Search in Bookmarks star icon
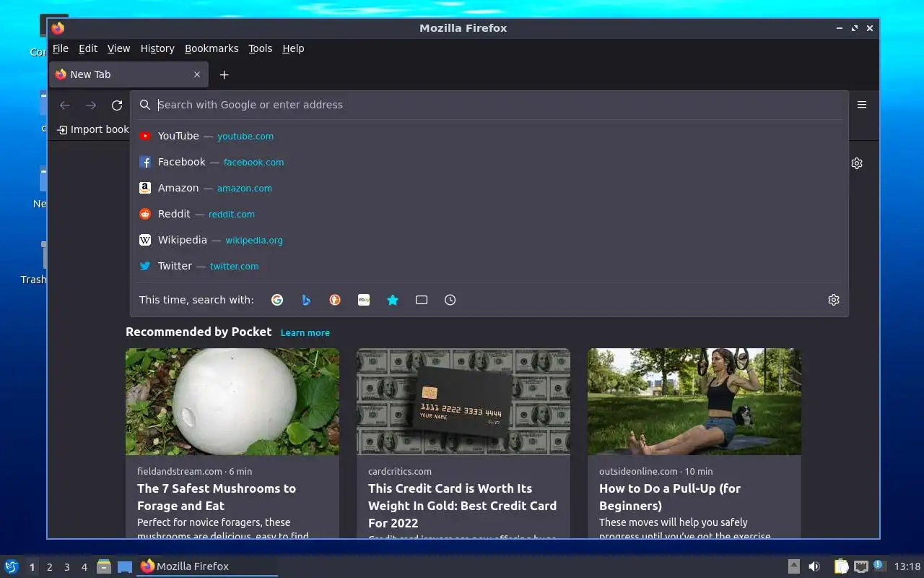 coord(393,300)
